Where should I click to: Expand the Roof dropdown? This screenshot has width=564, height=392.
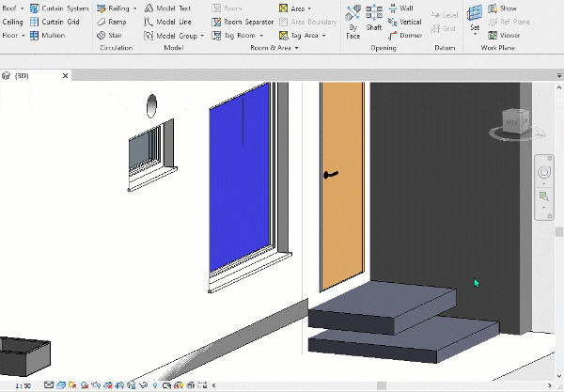(22, 8)
